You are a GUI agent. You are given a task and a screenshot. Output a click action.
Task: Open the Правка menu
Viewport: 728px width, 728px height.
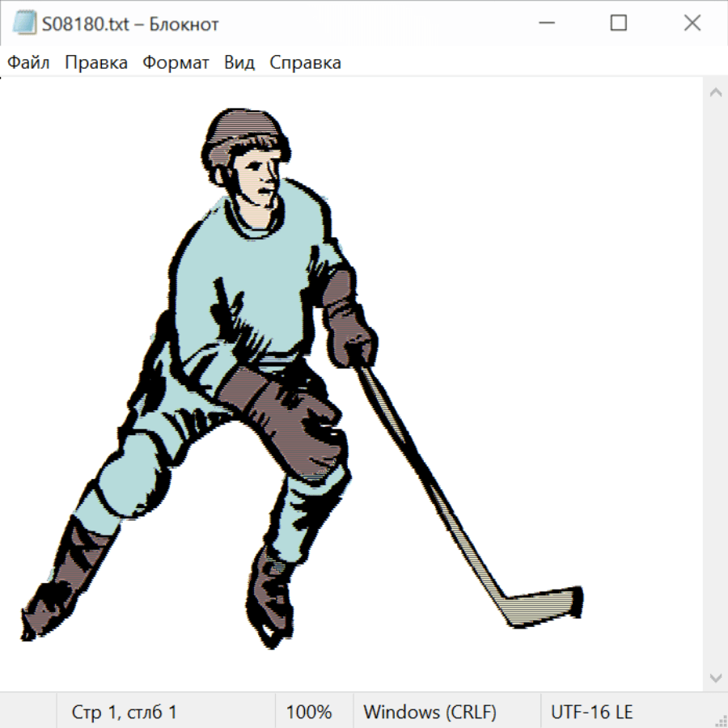click(96, 63)
